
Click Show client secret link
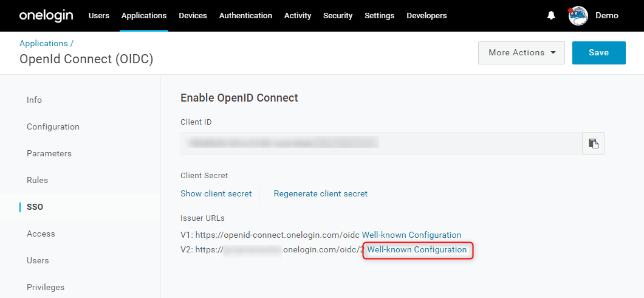click(x=216, y=193)
